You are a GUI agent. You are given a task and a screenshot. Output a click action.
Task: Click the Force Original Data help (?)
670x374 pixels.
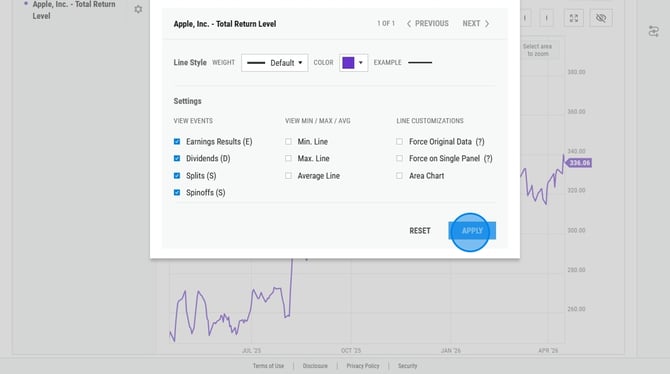(x=480, y=142)
